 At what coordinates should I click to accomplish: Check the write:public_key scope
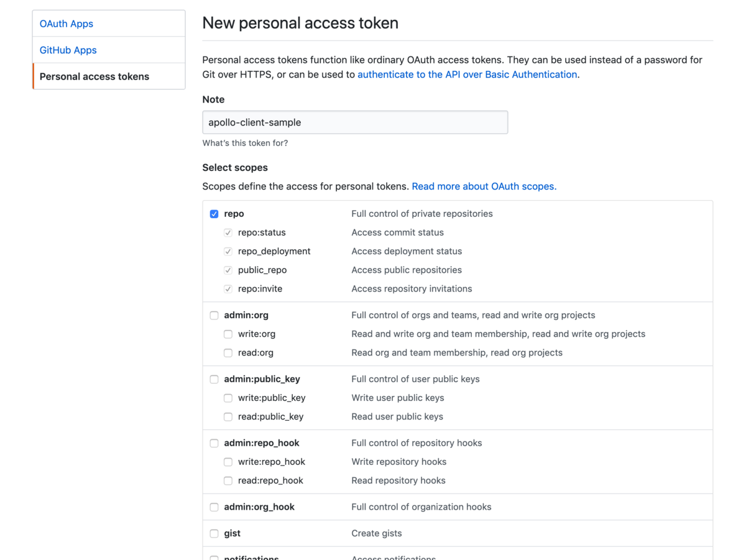pyautogui.click(x=228, y=398)
